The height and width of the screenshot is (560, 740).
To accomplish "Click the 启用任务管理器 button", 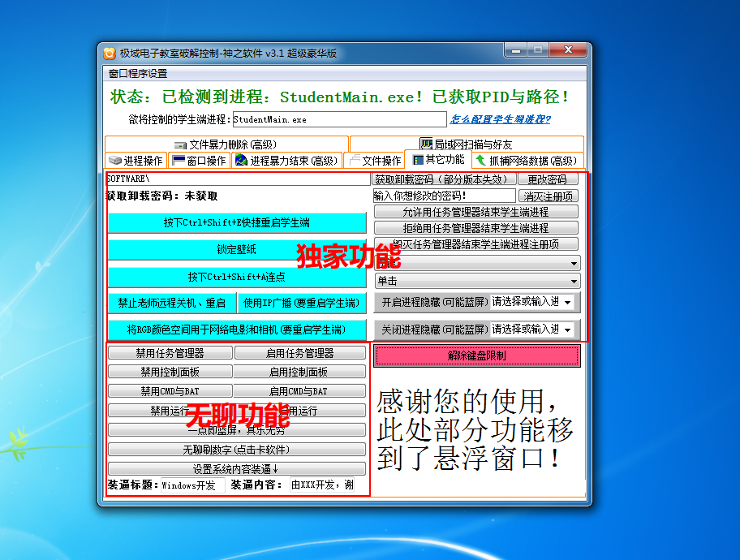I will click(299, 353).
